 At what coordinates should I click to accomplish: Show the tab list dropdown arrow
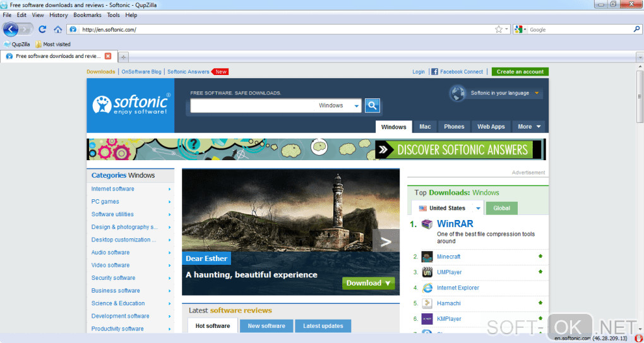[640, 57]
